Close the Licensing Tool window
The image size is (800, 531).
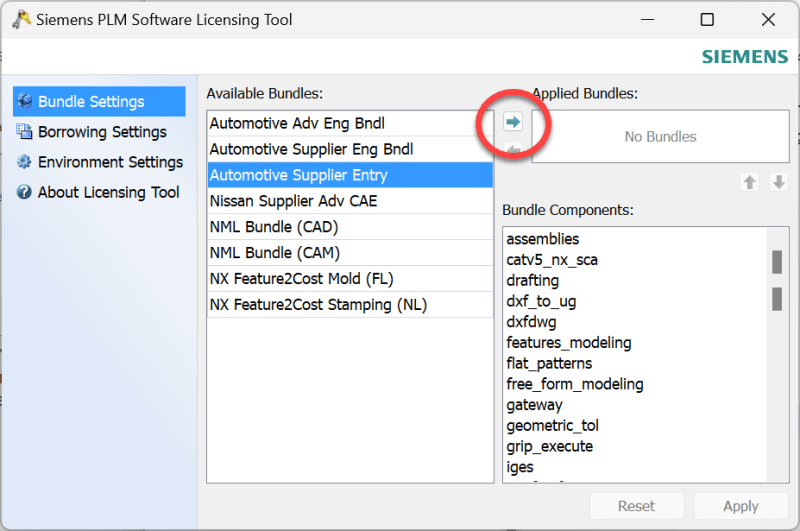(768, 20)
